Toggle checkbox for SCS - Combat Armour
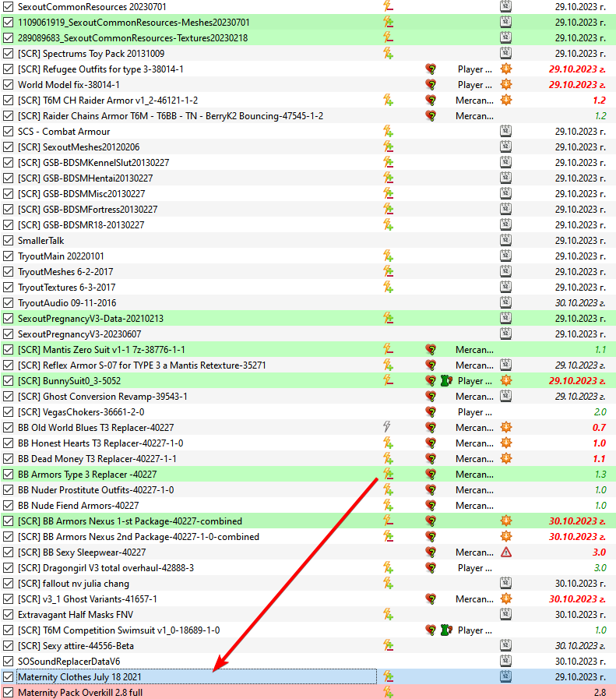This screenshot has width=616, height=699. pos(8,132)
